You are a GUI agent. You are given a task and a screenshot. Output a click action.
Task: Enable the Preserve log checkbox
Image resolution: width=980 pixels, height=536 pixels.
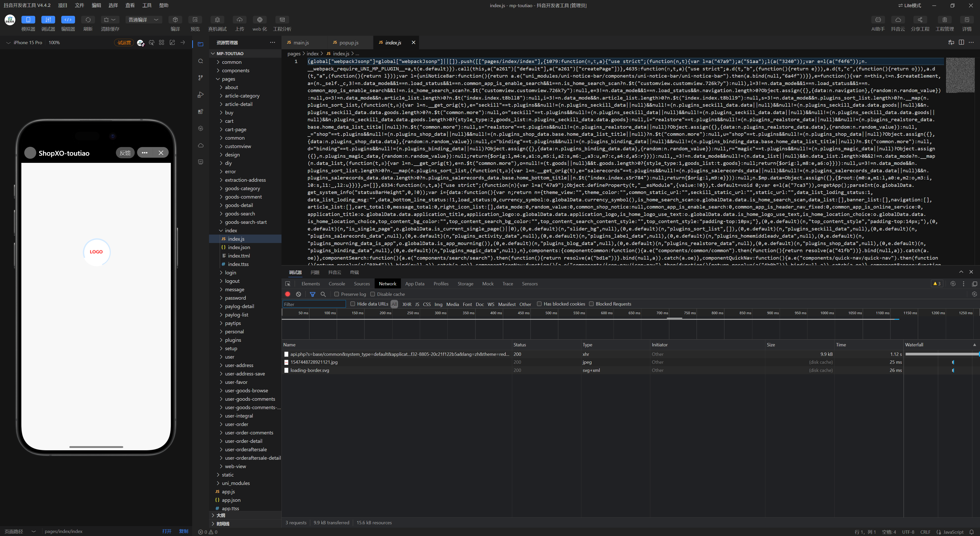coord(337,294)
